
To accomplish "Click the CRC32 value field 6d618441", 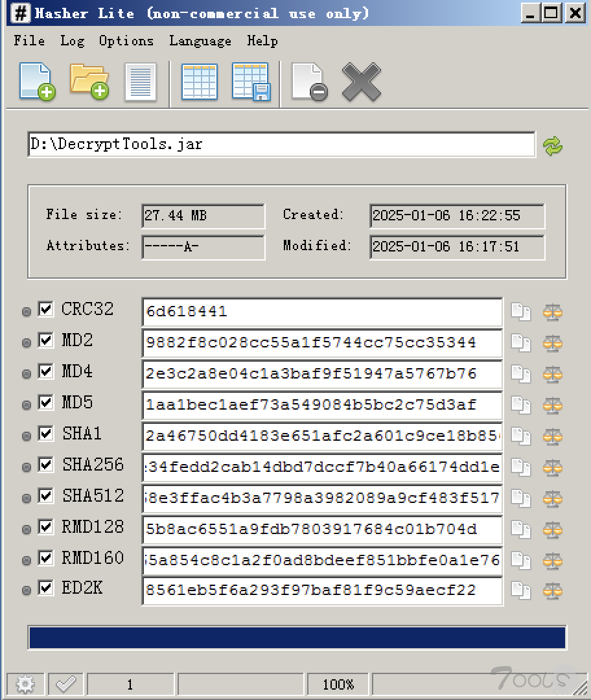I will click(322, 312).
